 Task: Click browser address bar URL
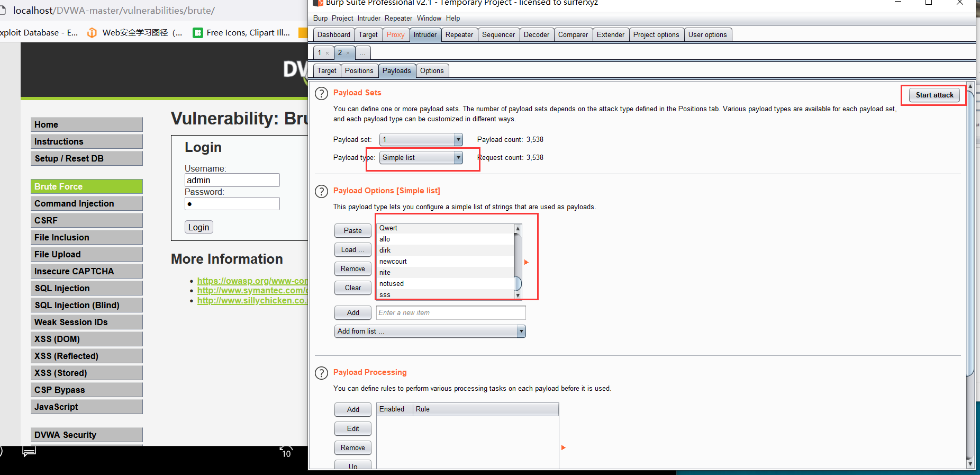tap(114, 11)
